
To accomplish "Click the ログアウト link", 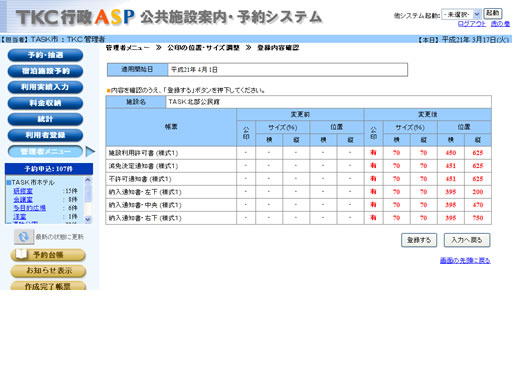I will coord(472,24).
